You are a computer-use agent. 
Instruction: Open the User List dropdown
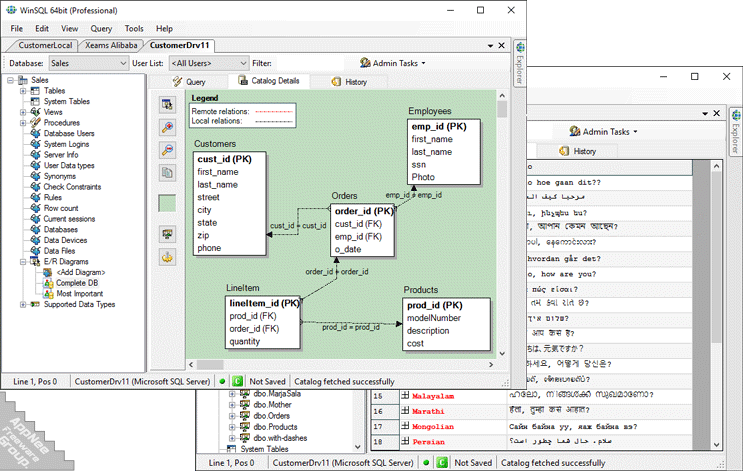(208, 63)
